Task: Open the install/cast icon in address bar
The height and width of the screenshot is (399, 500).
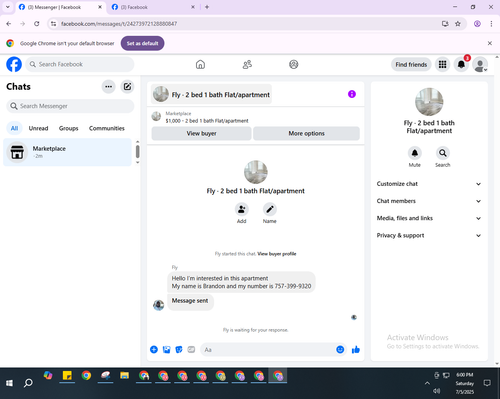Action: pos(445,24)
